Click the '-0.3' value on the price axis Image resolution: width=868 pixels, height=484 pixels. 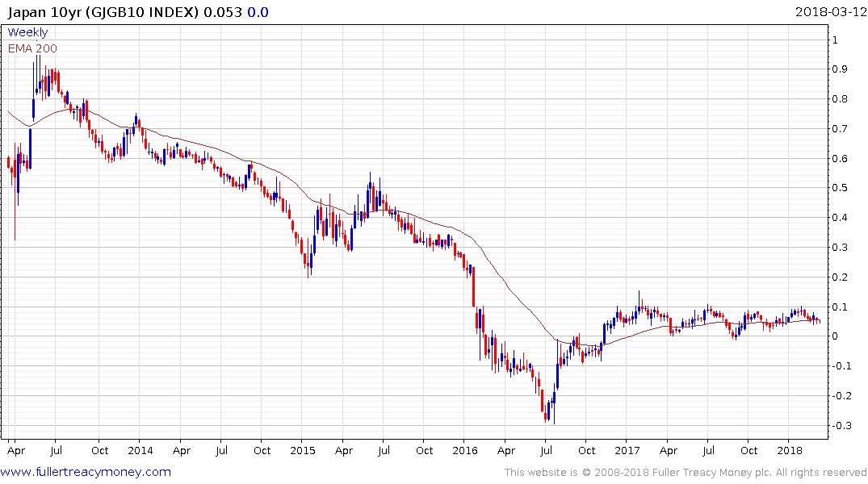click(x=842, y=425)
